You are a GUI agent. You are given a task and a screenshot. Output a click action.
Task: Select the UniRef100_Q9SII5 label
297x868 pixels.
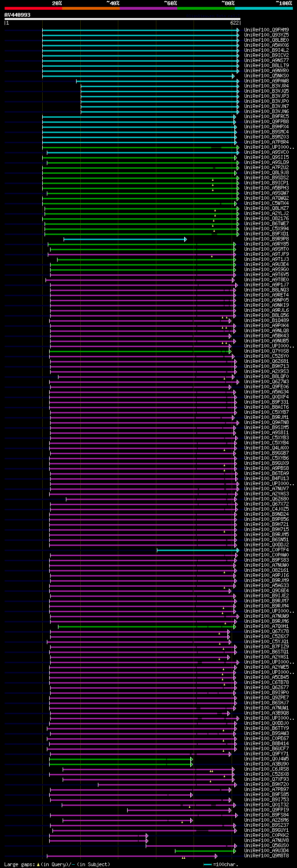click(266, 158)
